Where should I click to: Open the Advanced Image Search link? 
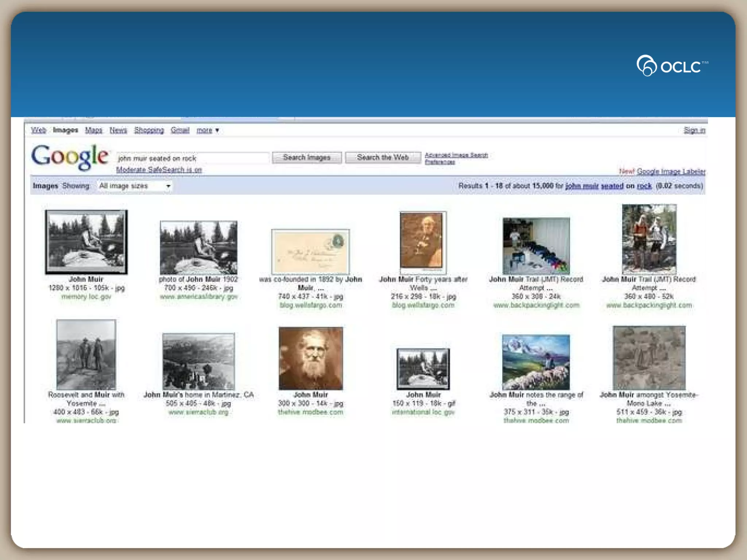[x=456, y=155]
